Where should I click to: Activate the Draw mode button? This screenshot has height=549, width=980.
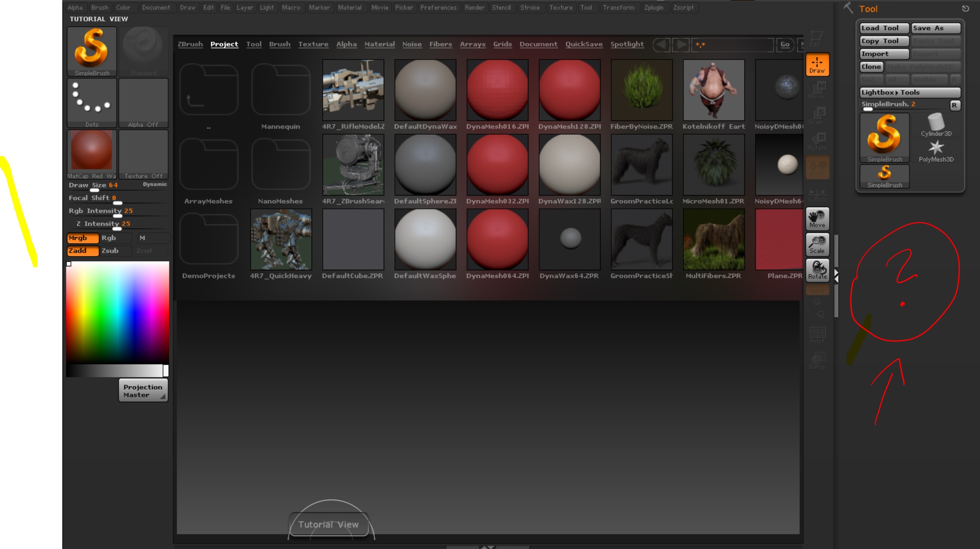(817, 64)
